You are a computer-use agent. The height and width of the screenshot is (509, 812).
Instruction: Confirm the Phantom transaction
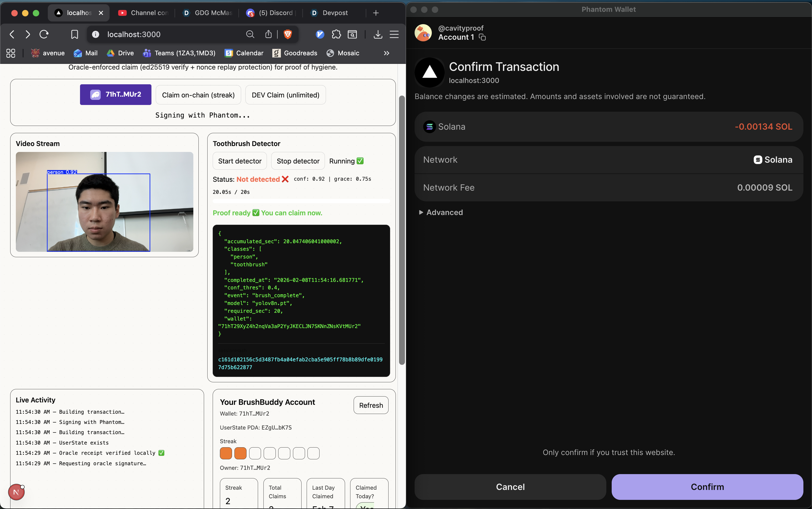tap(707, 487)
